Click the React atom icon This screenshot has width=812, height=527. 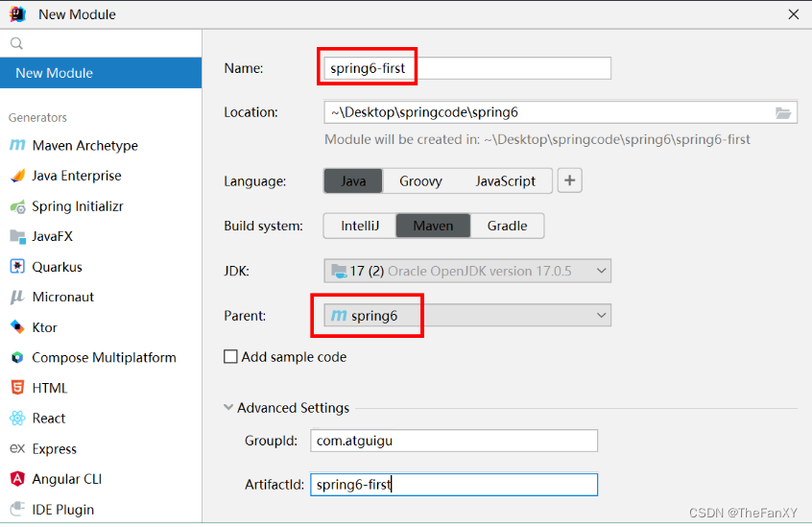17,419
